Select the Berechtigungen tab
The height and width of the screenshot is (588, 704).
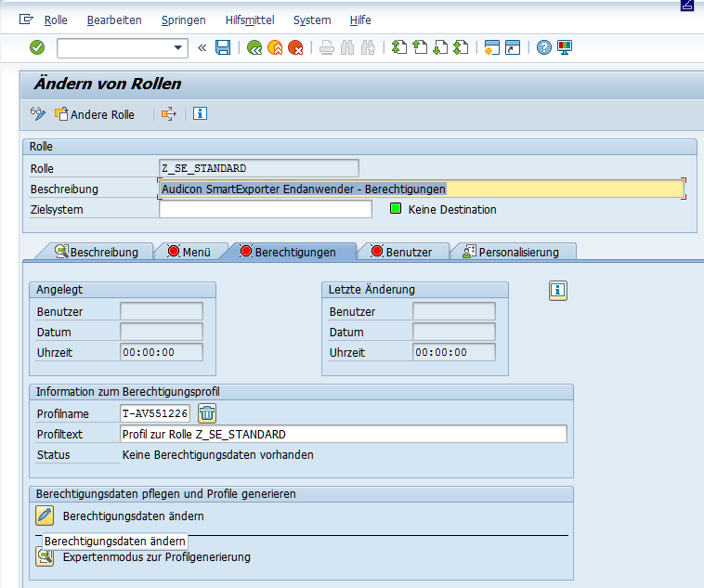click(x=288, y=252)
